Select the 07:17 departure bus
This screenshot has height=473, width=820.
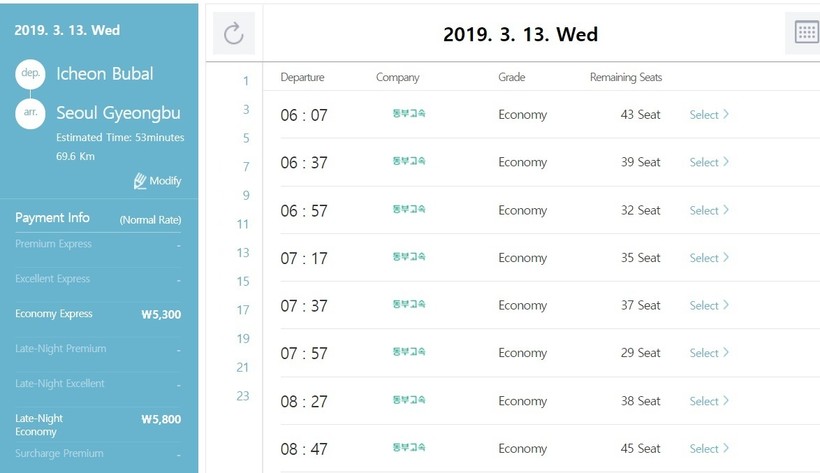tap(709, 258)
